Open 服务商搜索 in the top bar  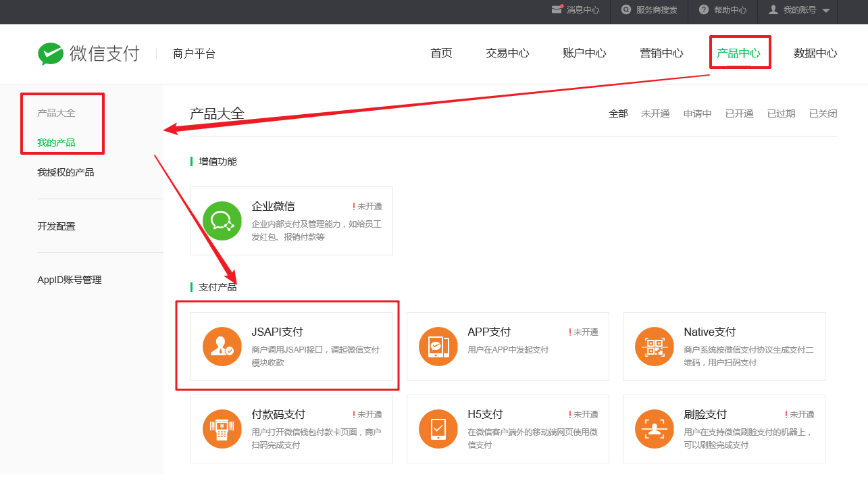(649, 10)
